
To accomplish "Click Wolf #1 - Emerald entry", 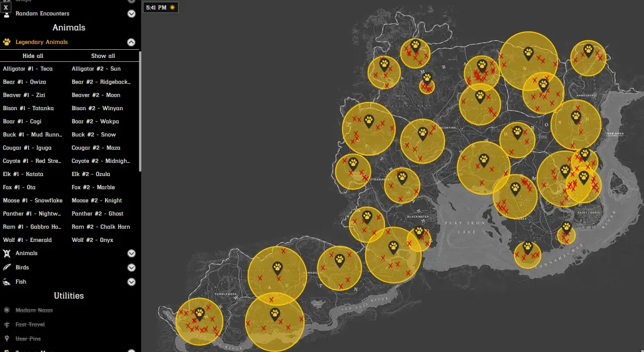I will coord(27,240).
